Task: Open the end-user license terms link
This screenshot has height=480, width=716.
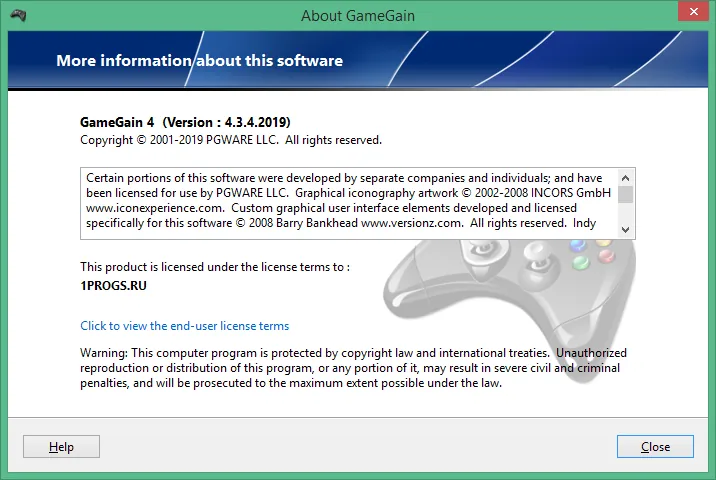Action: pos(184,326)
